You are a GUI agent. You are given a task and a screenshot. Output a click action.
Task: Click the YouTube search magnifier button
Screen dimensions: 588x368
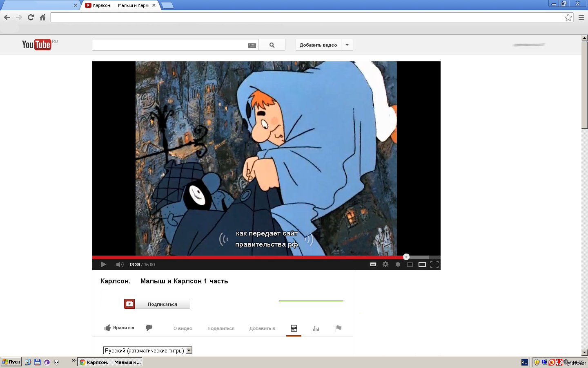272,45
